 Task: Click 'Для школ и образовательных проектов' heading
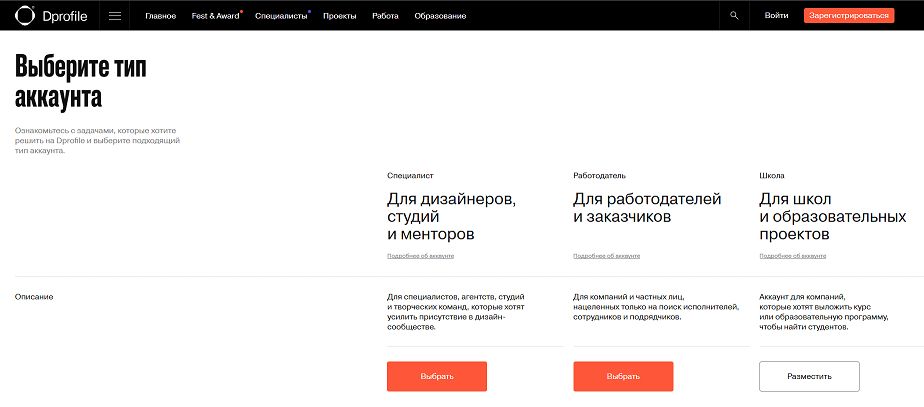point(833,217)
